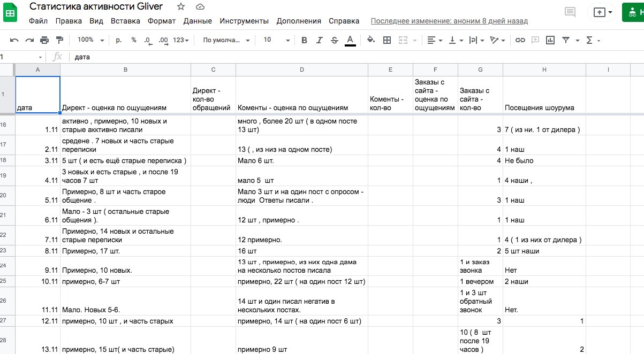Open the Данные menu

pos(198,21)
